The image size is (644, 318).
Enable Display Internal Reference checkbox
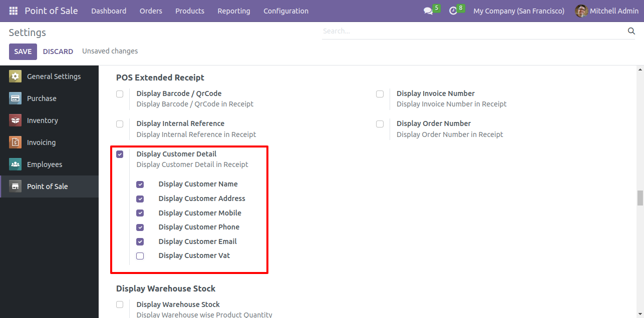click(x=120, y=124)
